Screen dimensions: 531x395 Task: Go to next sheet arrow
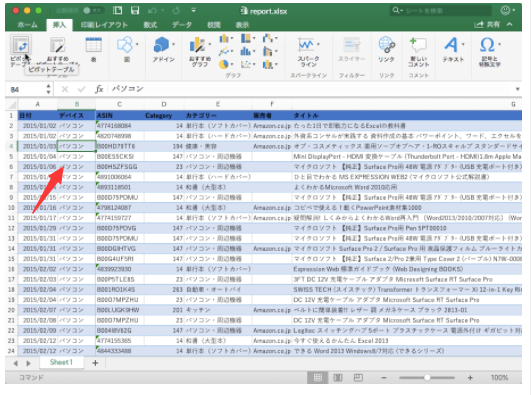point(28,363)
